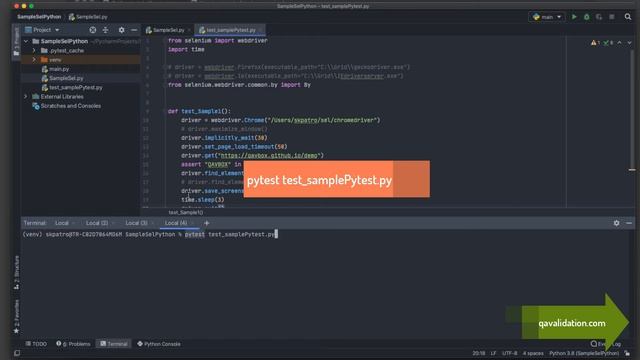Screen dimensions: 640x360
Task: Open the TODO tool window
Action: (x=36, y=344)
